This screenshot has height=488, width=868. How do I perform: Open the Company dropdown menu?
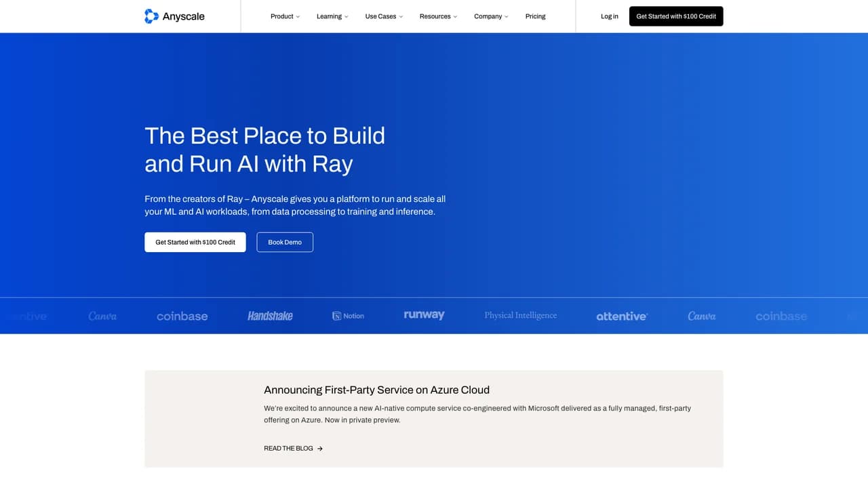491,16
